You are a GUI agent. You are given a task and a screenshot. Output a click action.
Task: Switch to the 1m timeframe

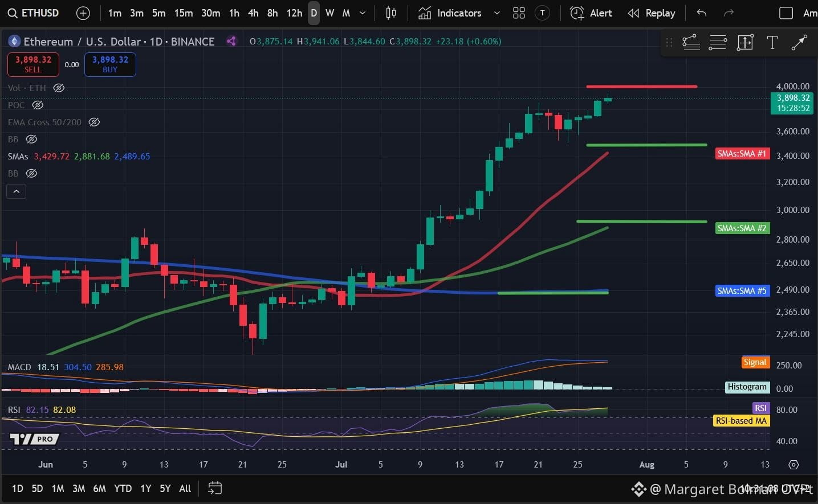coord(115,13)
